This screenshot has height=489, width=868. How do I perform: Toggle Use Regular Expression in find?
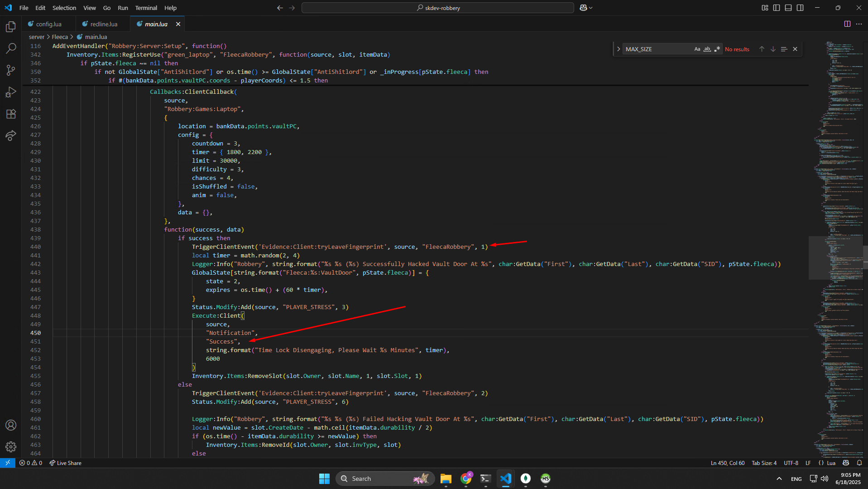click(x=717, y=49)
